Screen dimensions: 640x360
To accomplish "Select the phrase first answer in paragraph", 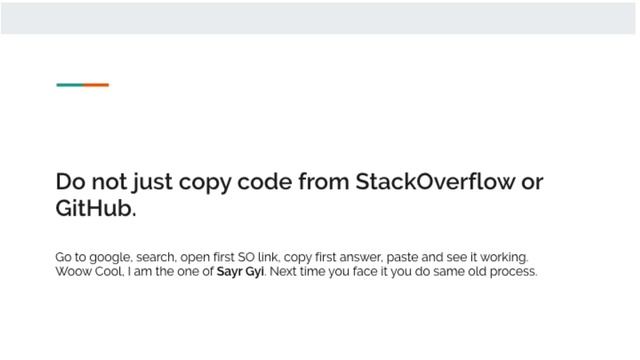I will tap(348, 257).
